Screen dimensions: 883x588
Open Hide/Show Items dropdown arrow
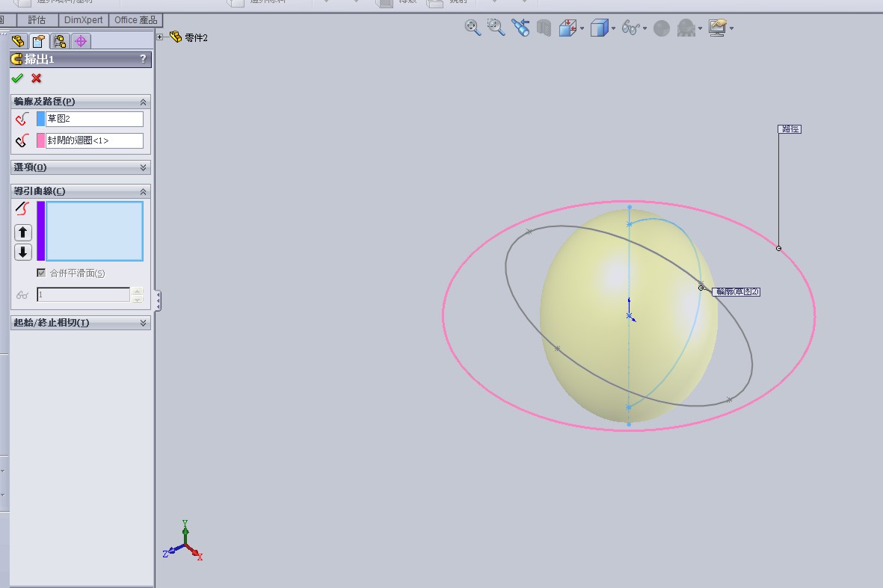coord(644,28)
